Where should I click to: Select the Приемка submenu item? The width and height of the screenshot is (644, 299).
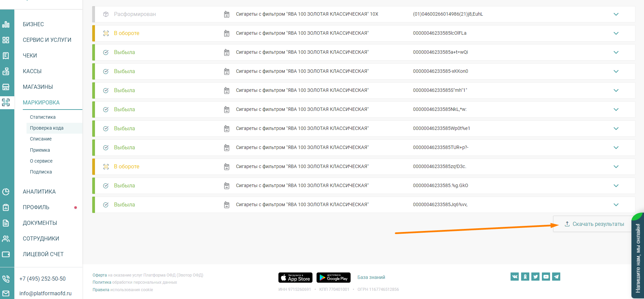40,150
